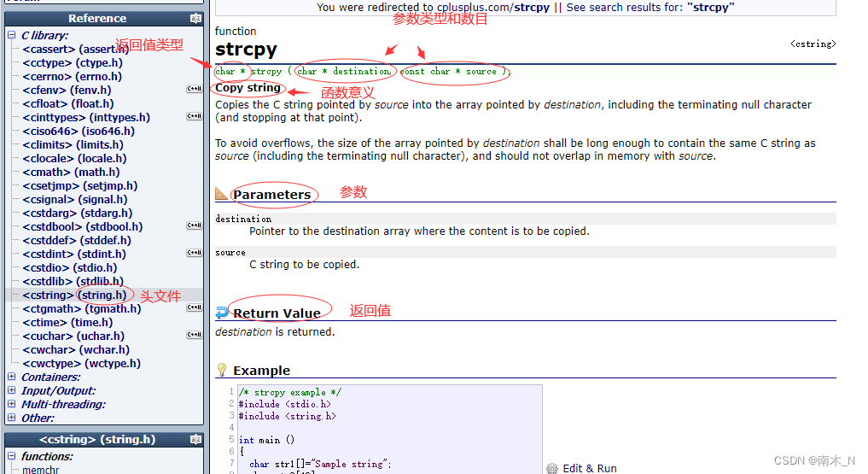Click the Example lightbulb icon
This screenshot has height=474, width=868.
(222, 369)
